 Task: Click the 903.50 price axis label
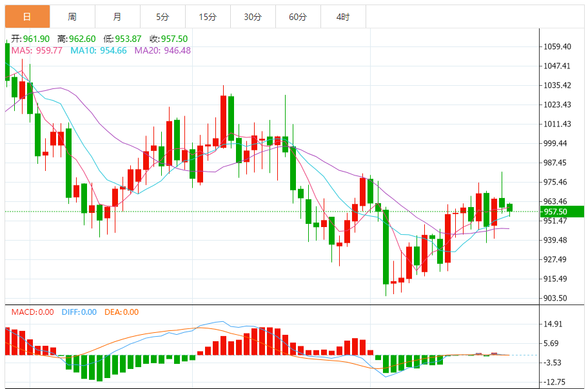(555, 298)
